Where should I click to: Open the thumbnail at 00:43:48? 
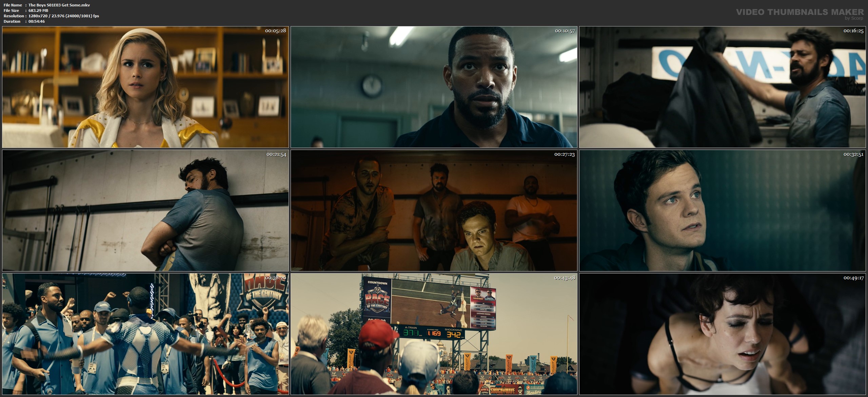coord(434,334)
